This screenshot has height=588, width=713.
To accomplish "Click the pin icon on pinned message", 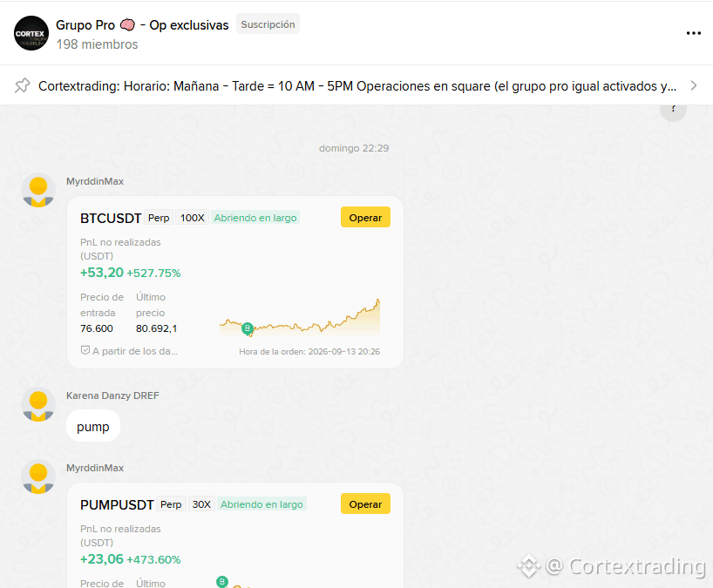I will coord(22,85).
